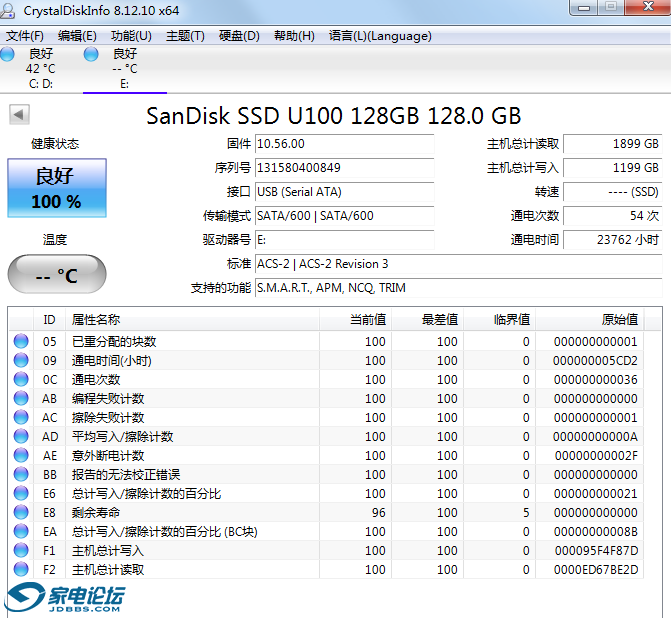Viewport: 671px width, 618px height.
Task: Open the 语言(L)(Language) menu
Action: pyautogui.click(x=380, y=36)
